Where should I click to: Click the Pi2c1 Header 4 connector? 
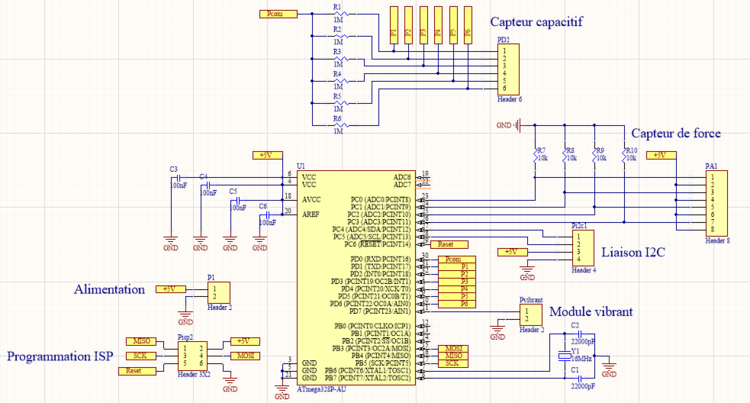click(581, 247)
